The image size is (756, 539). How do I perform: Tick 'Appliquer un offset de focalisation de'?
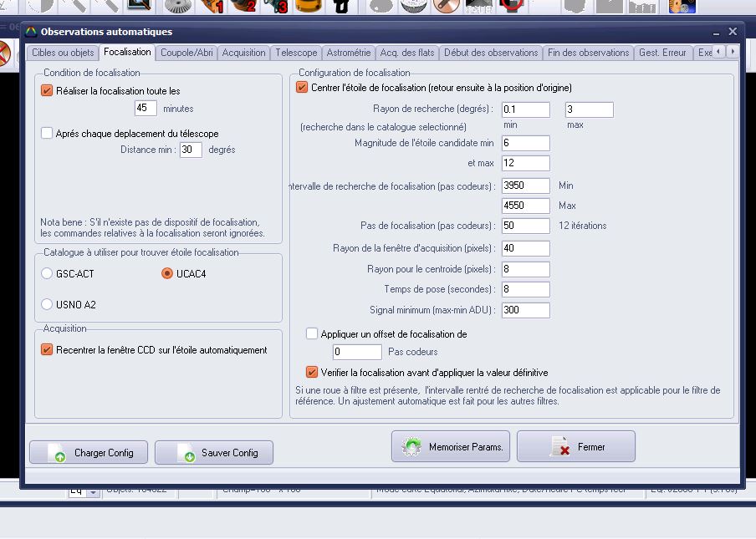coord(312,333)
